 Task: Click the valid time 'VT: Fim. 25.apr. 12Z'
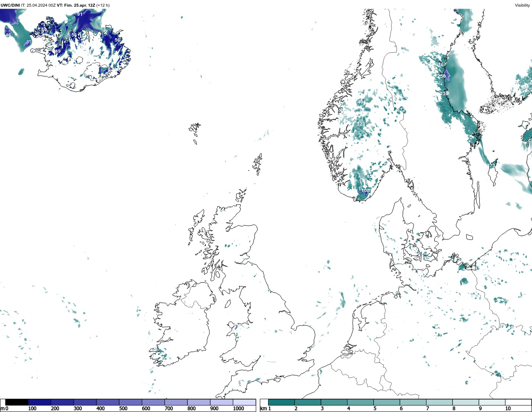76,5
